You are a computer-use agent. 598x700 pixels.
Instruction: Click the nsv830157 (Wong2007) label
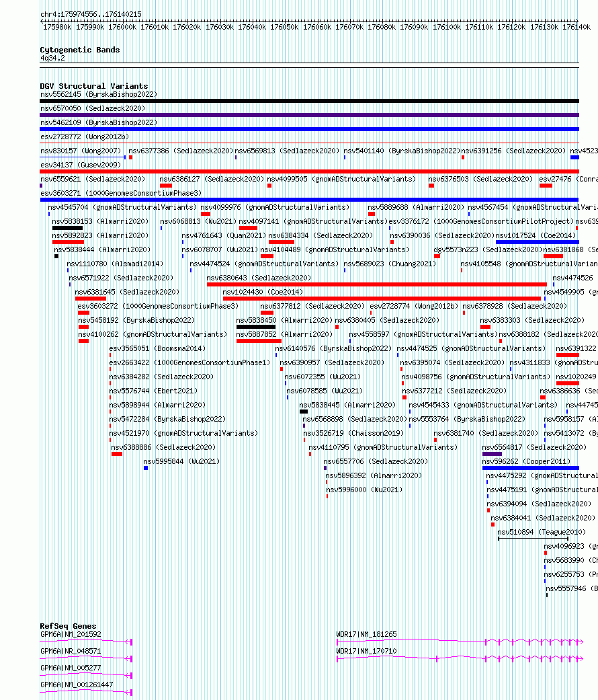coord(80,151)
